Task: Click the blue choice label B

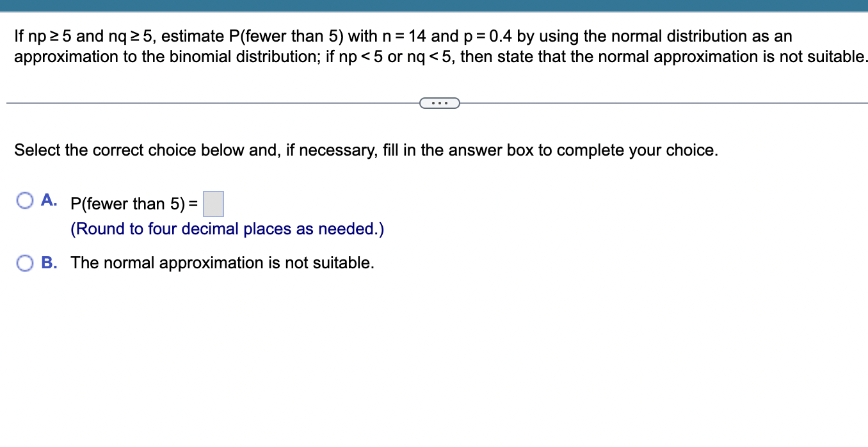Action: pyautogui.click(x=48, y=263)
